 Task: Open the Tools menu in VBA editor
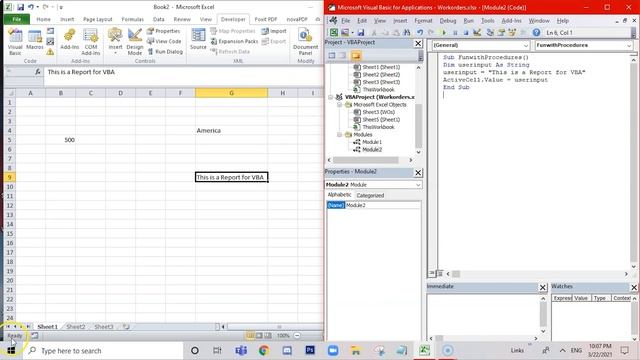pyautogui.click(x=488, y=20)
